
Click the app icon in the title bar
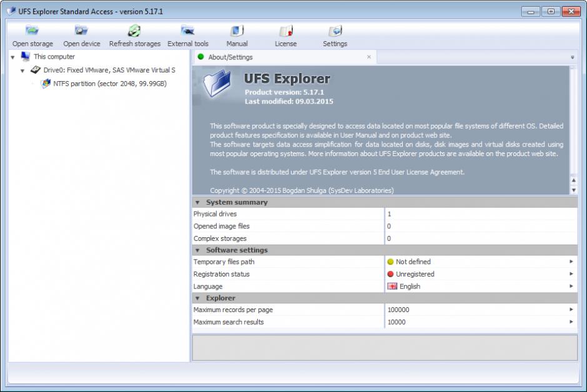(x=11, y=11)
